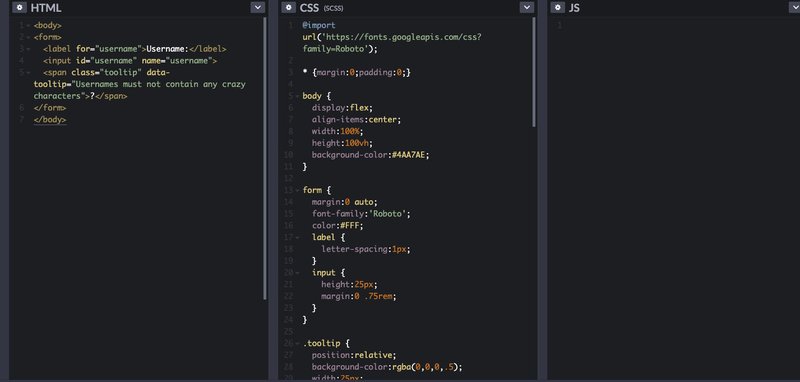This screenshot has height=382, width=800.
Task: Fold the form rule at CSS line 13
Action: (x=297, y=190)
